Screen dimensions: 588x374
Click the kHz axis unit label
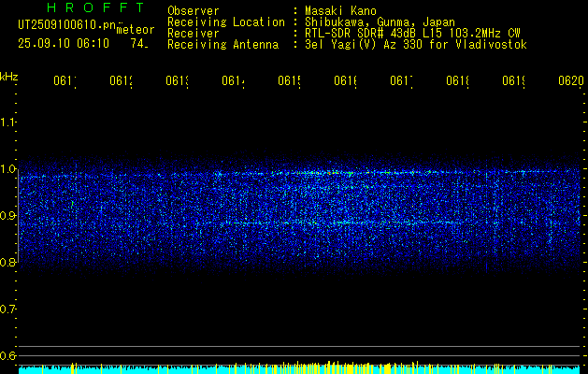tap(9, 77)
